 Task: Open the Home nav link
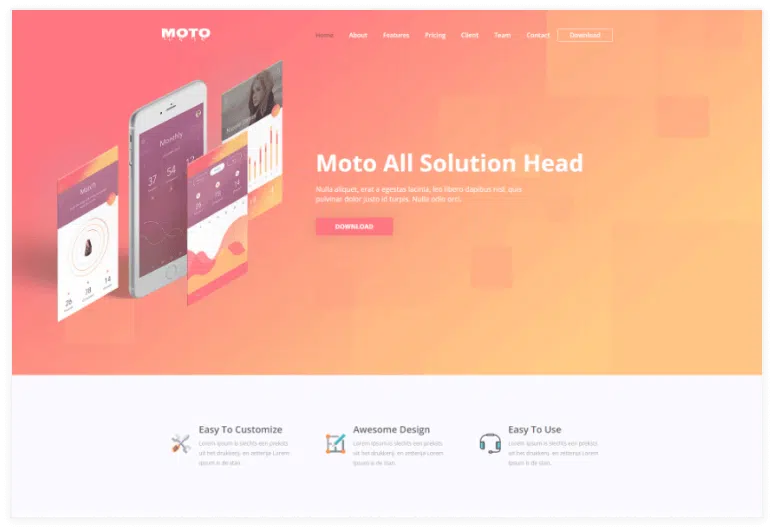click(x=324, y=35)
